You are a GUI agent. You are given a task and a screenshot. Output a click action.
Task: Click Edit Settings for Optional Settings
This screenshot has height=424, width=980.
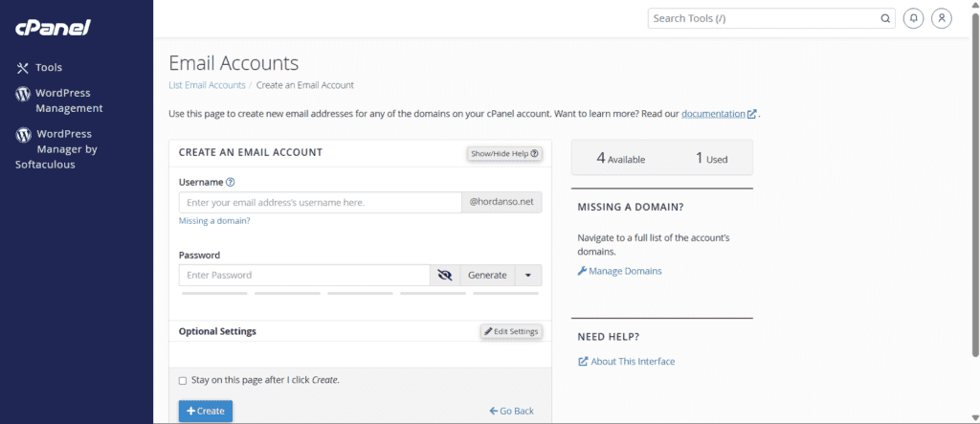coord(511,331)
